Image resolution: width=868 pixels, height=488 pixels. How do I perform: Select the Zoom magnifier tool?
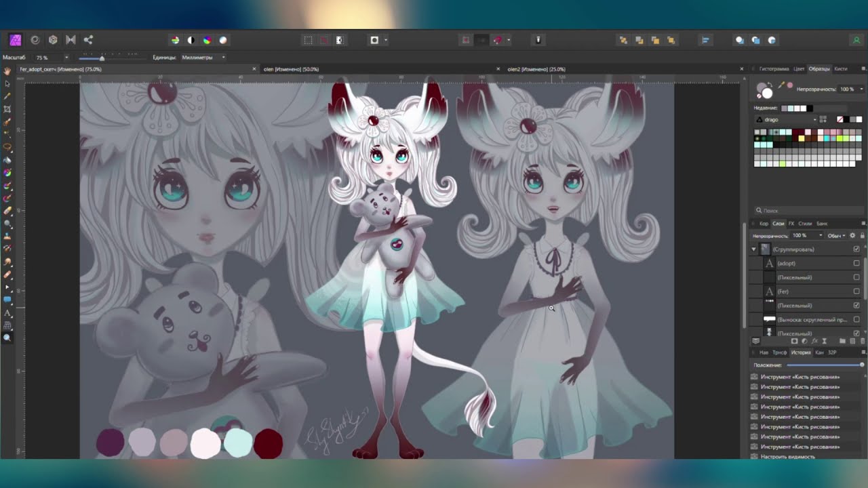pos(7,337)
